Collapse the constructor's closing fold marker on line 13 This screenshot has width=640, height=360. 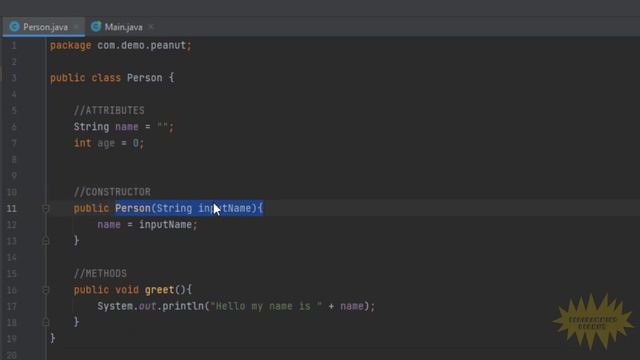click(46, 241)
